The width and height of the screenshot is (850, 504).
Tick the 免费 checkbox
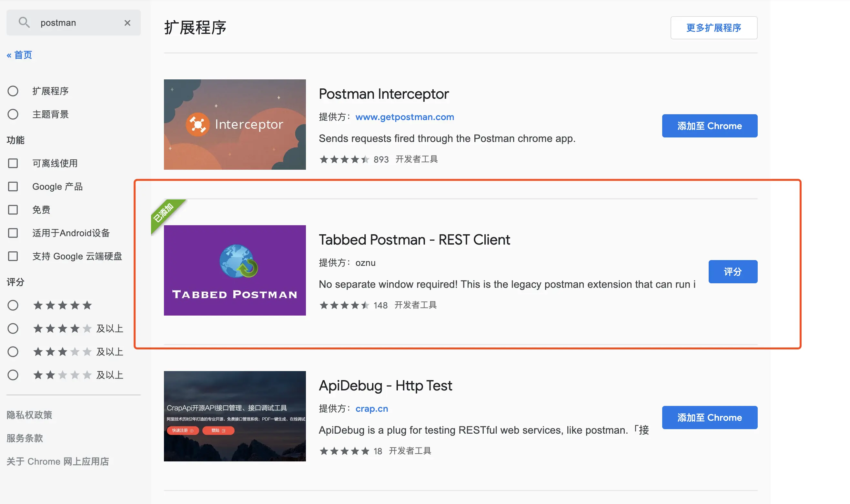(13, 209)
